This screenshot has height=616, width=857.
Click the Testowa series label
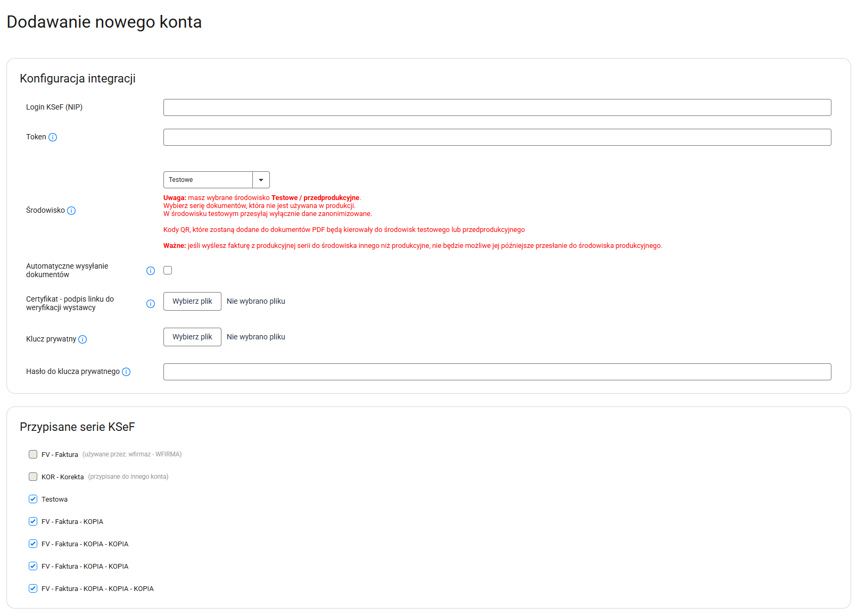54,500
